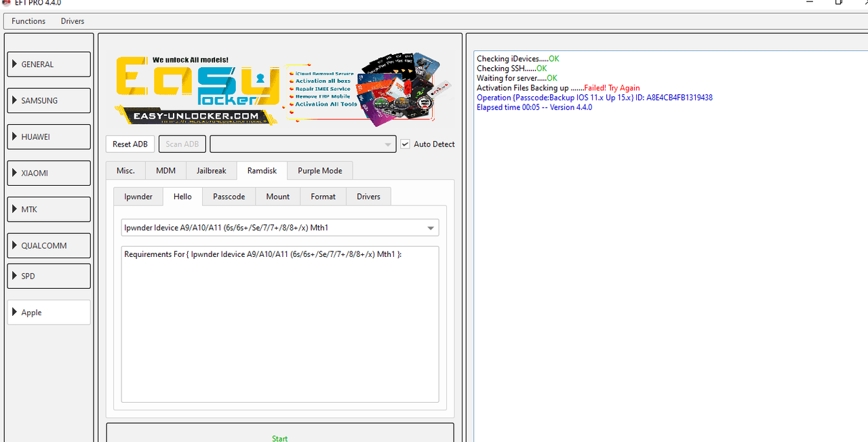Viewport: 868px width, 442px height.
Task: Expand the SAMSUNG sidebar category
Action: coord(49,100)
